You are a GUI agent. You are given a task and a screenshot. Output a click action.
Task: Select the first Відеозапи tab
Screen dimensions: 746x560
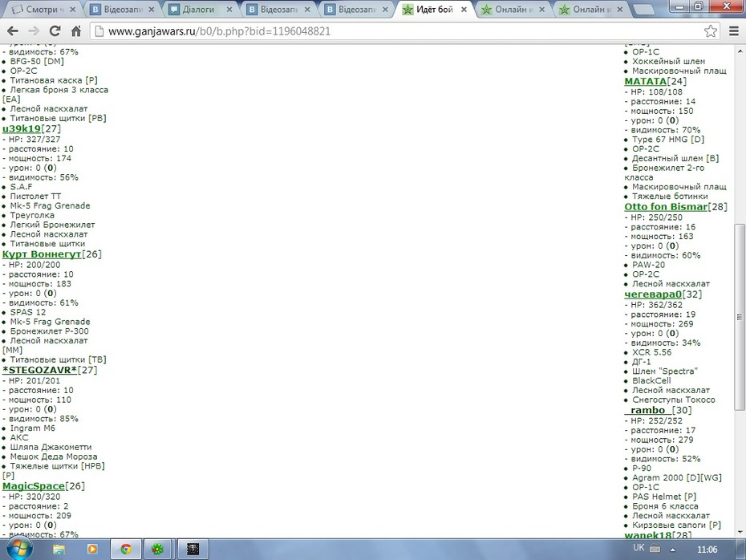(x=121, y=9)
